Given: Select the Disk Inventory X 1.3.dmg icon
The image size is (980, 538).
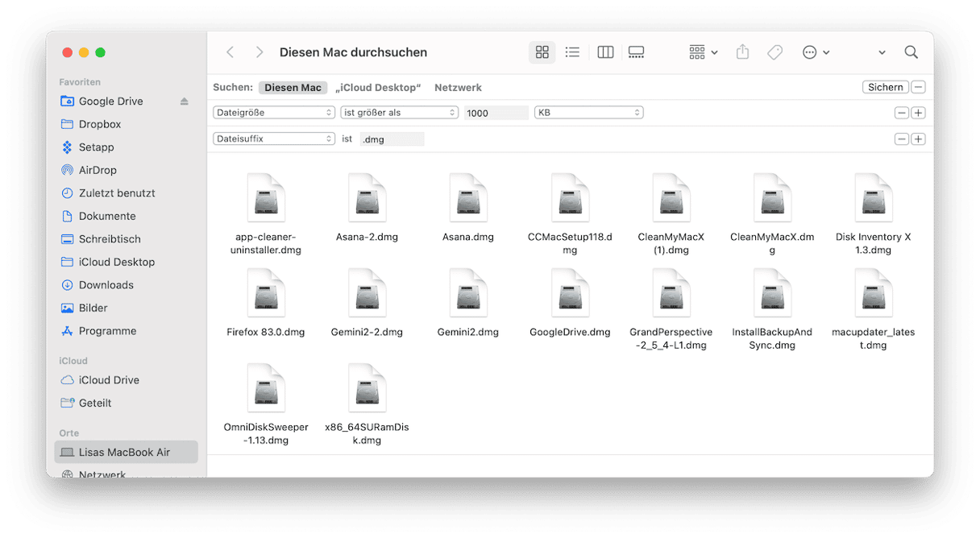Looking at the screenshot, I should [x=874, y=198].
